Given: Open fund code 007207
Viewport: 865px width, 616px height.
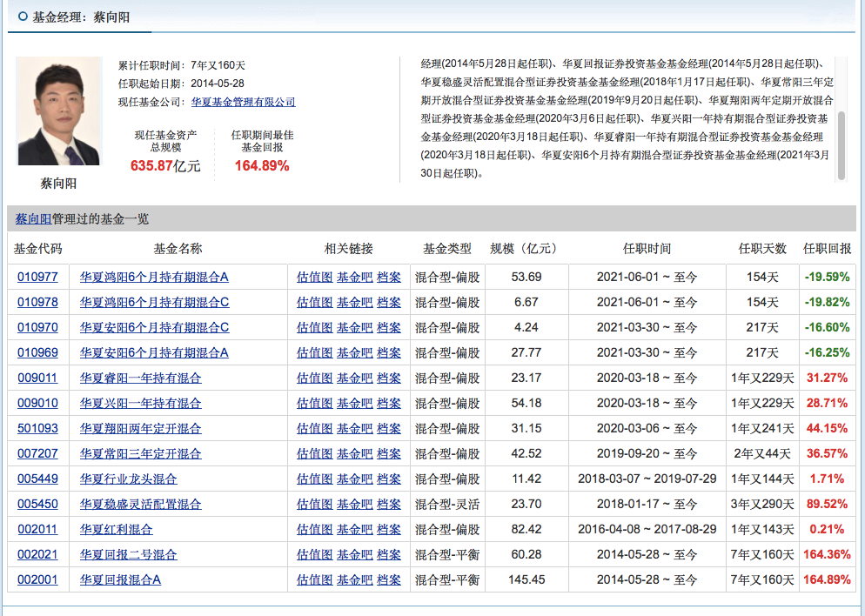Looking at the screenshot, I should click(x=37, y=454).
